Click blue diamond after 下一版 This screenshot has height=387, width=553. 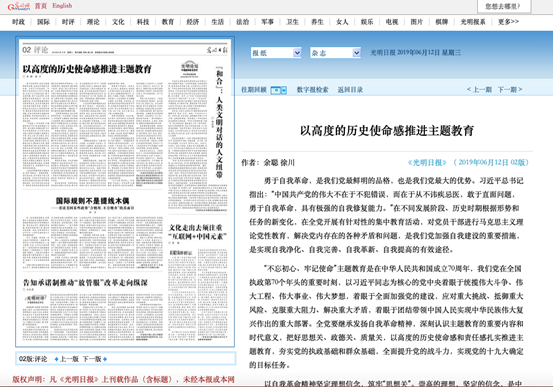click(105, 359)
